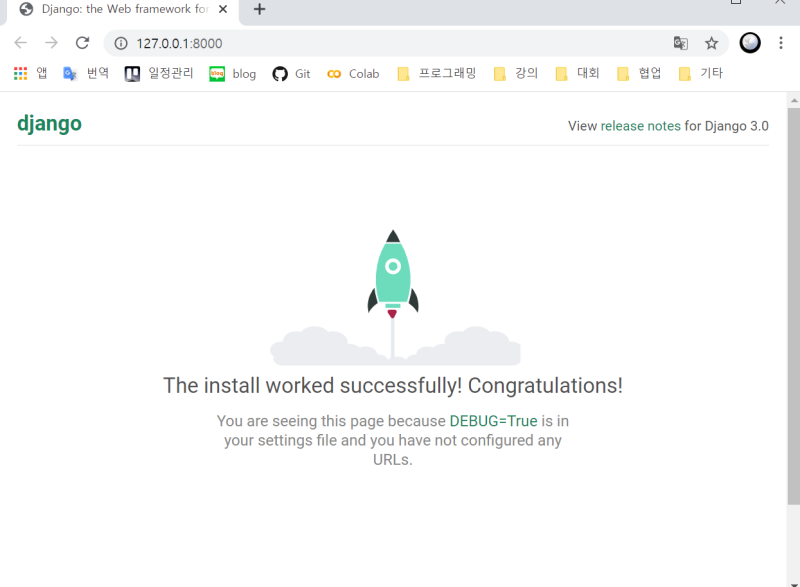Open the Chrome three-dot menu
Image resolution: width=800 pixels, height=587 pixels.
point(781,44)
